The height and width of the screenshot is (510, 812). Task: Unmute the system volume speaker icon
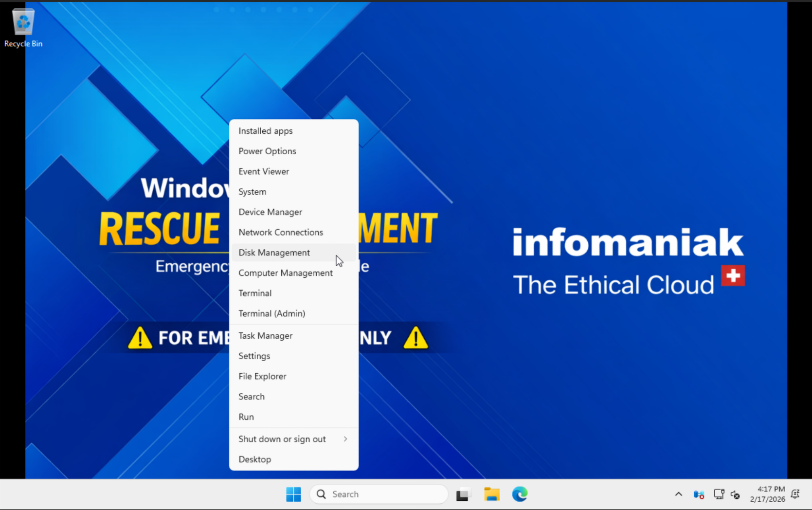coord(735,494)
